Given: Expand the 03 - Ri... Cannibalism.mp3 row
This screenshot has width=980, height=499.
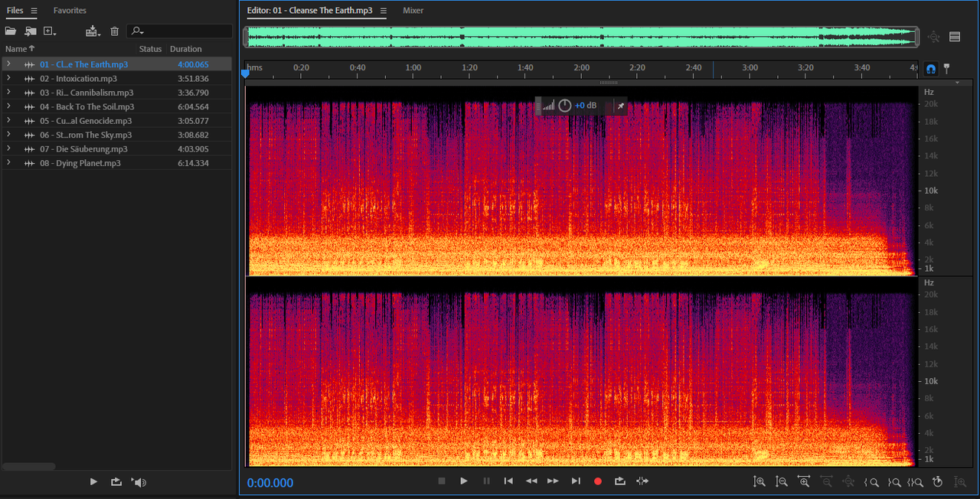Looking at the screenshot, I should coord(8,93).
